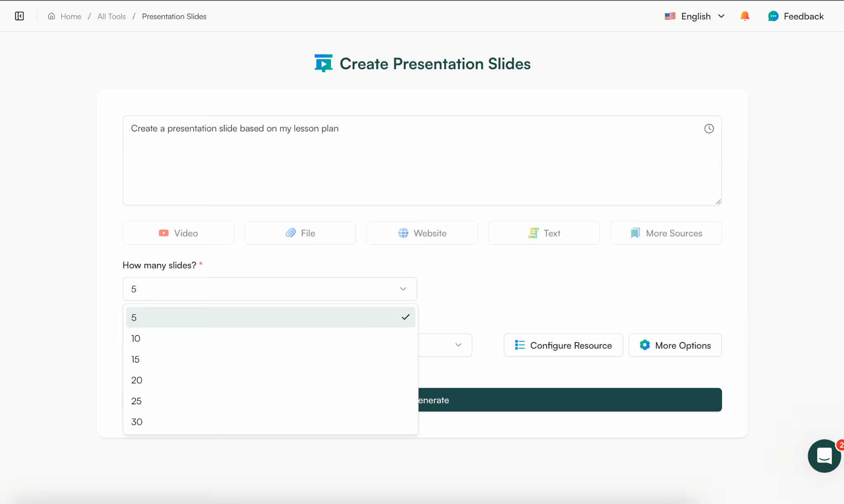Click the Configure Resource button
This screenshot has height=504, width=844.
pyautogui.click(x=563, y=345)
